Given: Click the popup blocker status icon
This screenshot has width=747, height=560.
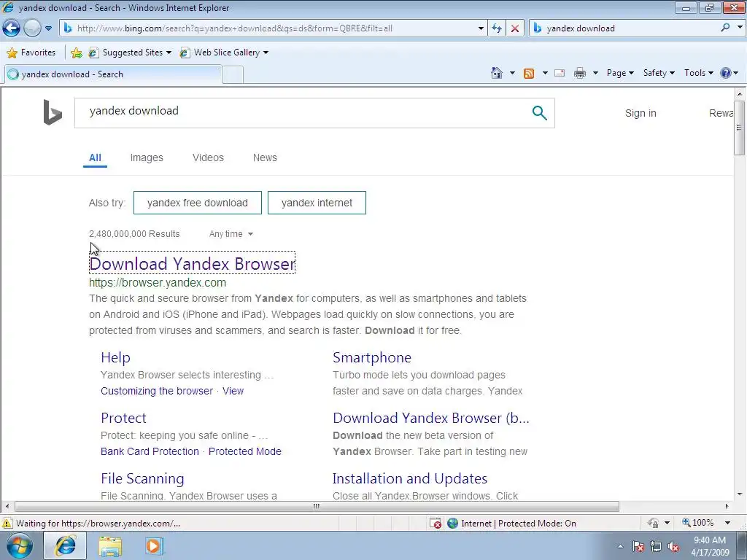Looking at the screenshot, I should 436,524.
